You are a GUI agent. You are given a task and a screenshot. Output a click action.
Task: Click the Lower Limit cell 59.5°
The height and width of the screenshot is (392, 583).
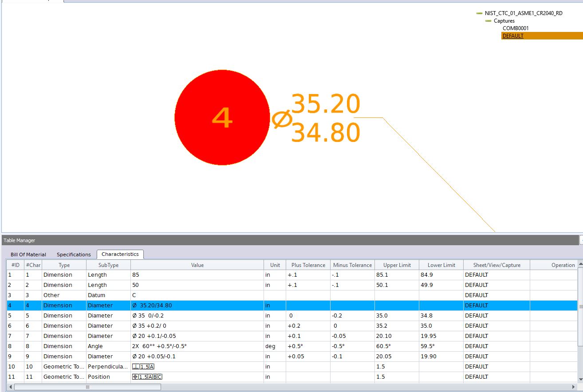[441, 346]
